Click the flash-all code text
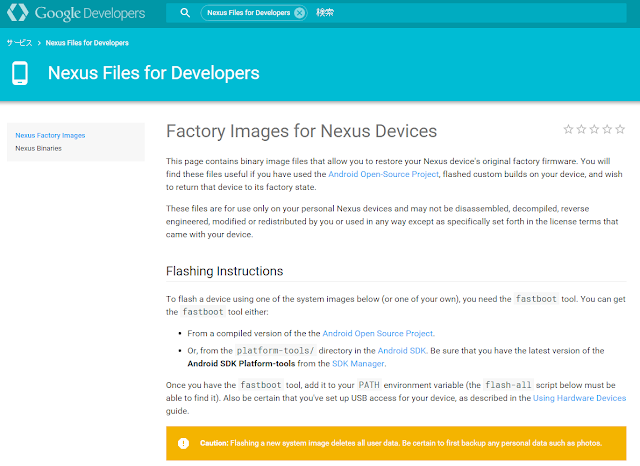This screenshot has height=466, width=640. (x=508, y=385)
